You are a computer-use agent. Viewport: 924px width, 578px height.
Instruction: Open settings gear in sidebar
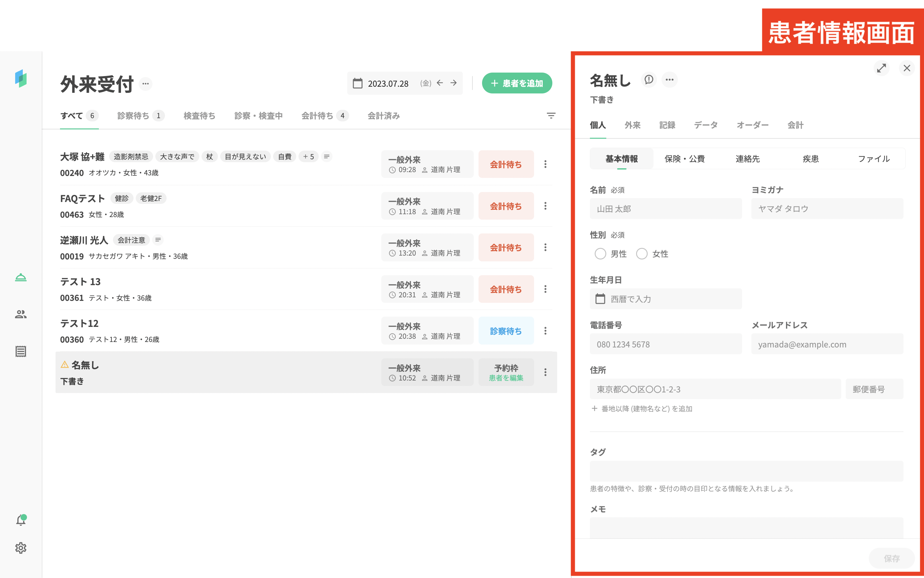(x=21, y=548)
